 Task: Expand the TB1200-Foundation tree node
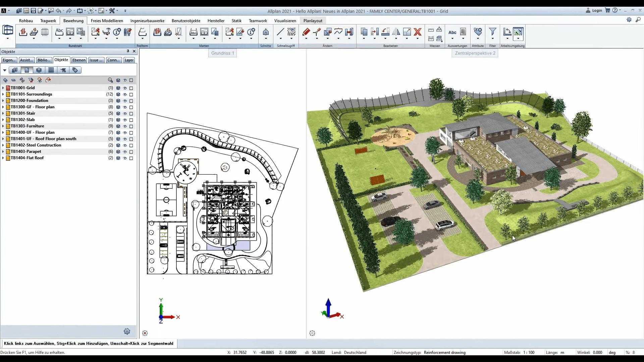(x=3, y=101)
